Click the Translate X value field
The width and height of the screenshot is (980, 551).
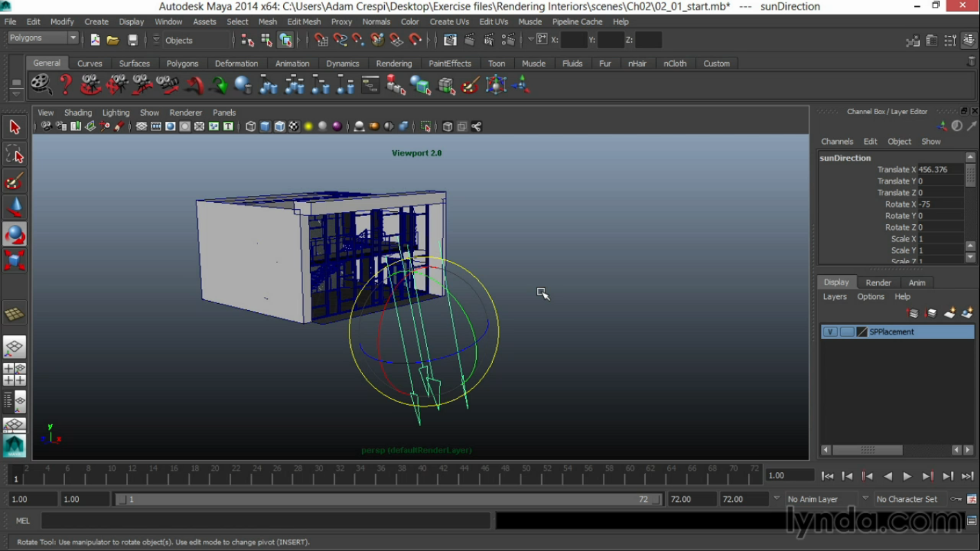(940, 170)
